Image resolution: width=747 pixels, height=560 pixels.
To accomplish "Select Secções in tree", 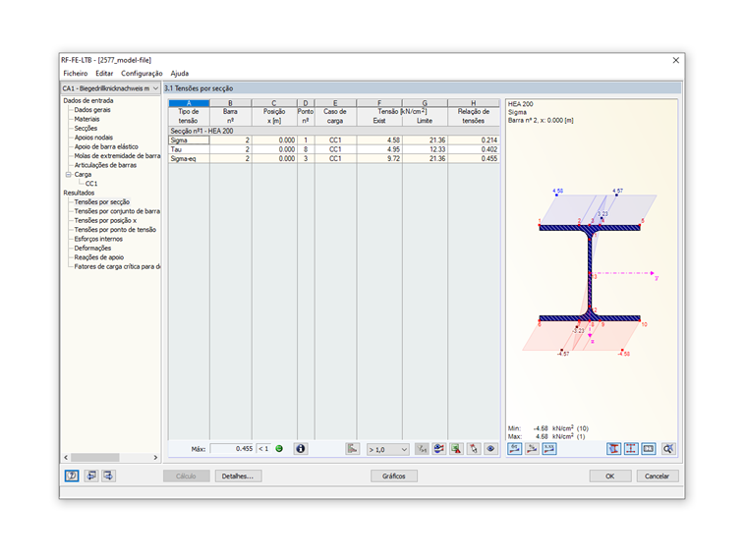I will (86, 128).
